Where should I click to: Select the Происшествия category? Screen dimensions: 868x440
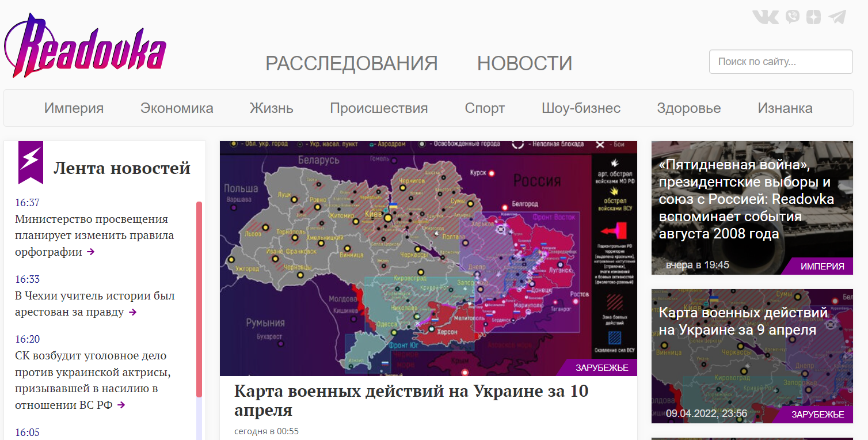click(379, 108)
